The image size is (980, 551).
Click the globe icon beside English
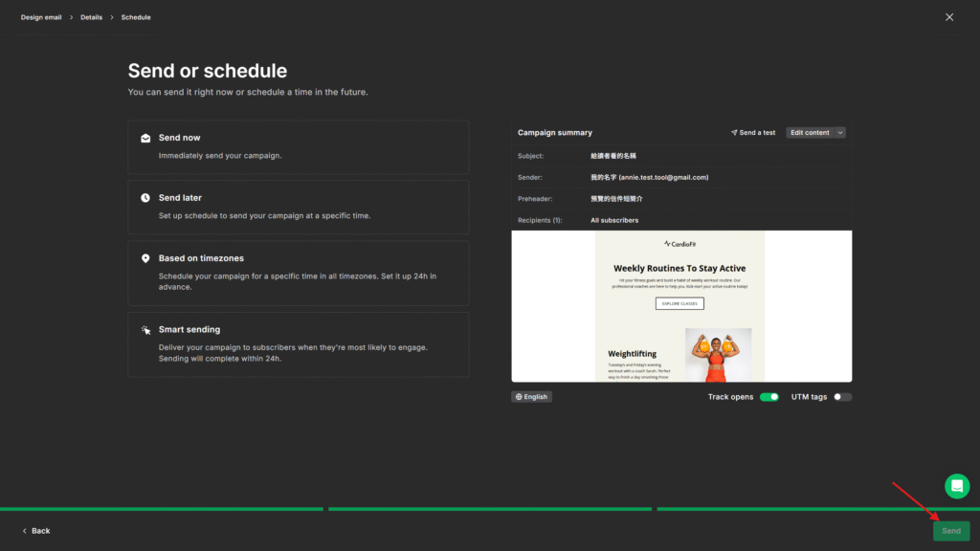(x=519, y=397)
